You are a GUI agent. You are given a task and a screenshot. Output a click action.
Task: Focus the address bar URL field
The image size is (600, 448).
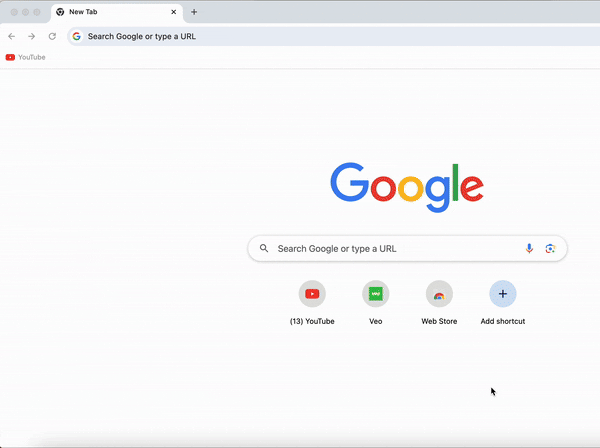click(x=333, y=36)
